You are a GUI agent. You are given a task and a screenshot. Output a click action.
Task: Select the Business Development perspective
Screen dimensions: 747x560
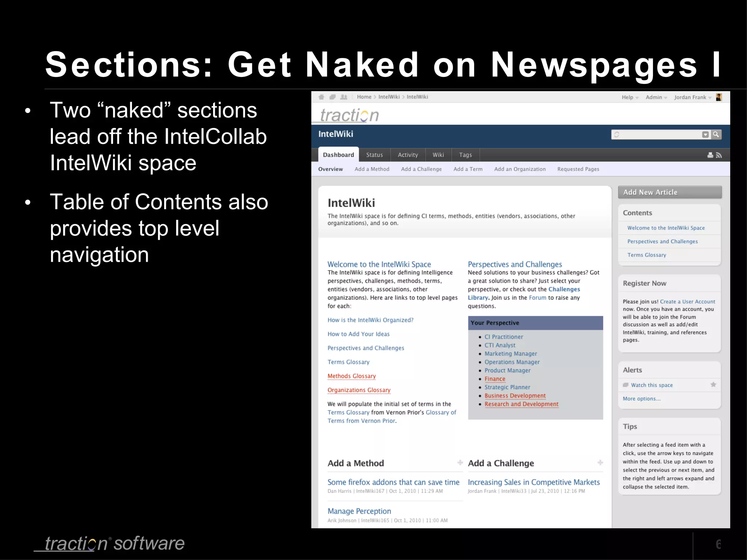(515, 396)
